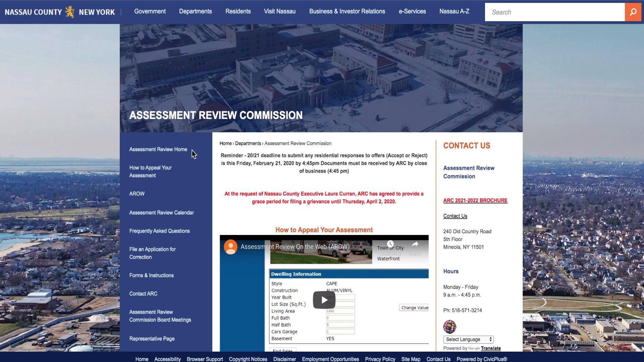Open the e-Services menu

(412, 11)
